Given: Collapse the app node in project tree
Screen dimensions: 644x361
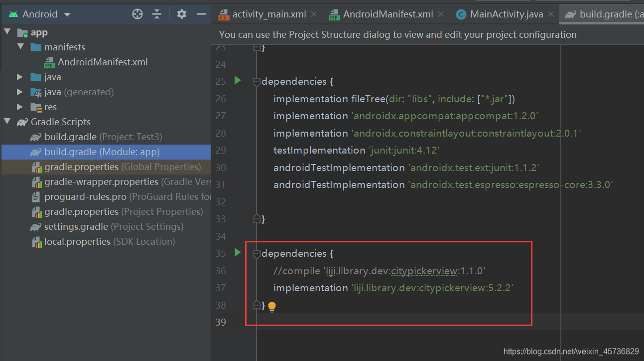Looking at the screenshot, I should (x=8, y=32).
